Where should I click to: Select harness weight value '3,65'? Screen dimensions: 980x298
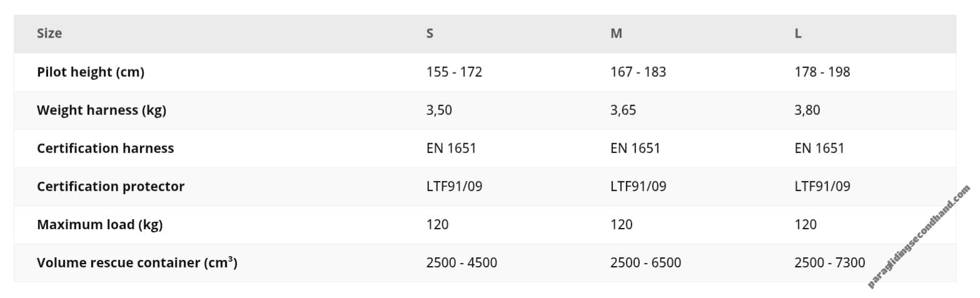click(623, 110)
